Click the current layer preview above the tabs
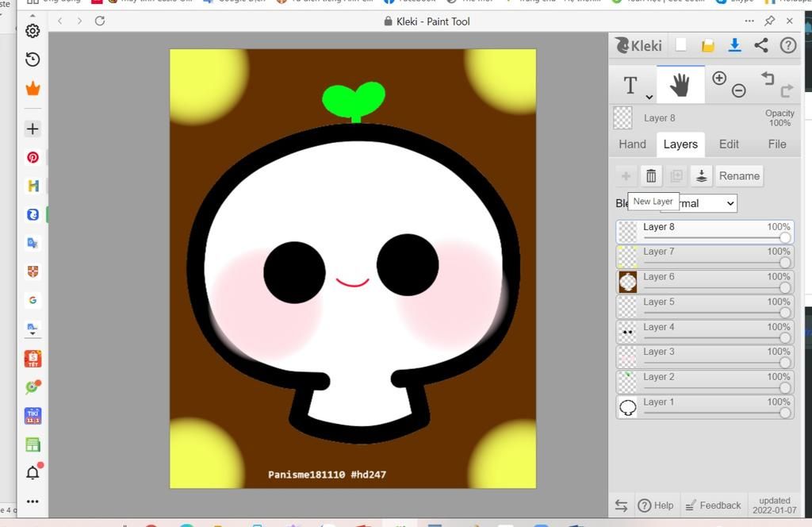The width and height of the screenshot is (812, 527). click(622, 118)
